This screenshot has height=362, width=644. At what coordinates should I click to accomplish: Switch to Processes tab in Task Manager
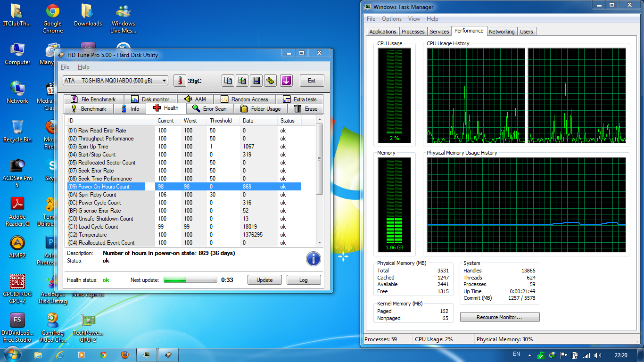(x=413, y=32)
